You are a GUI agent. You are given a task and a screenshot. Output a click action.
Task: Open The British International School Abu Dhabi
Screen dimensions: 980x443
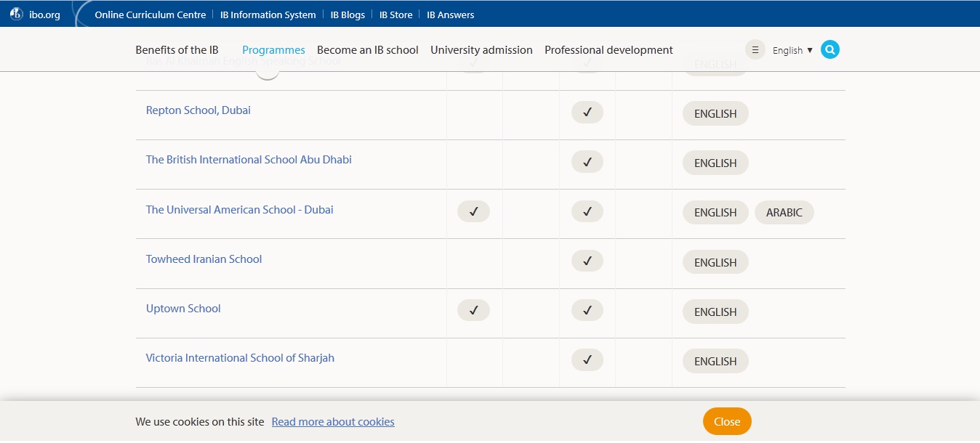pyautogui.click(x=249, y=160)
